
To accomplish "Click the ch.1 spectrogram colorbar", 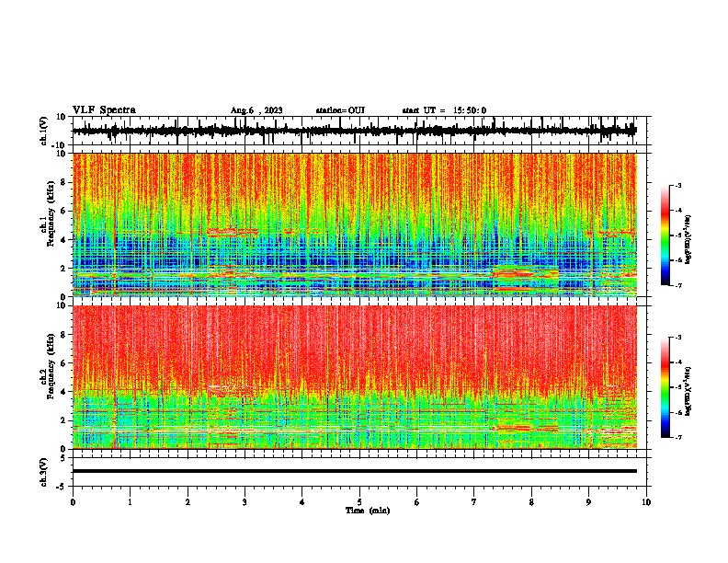I will (665, 236).
